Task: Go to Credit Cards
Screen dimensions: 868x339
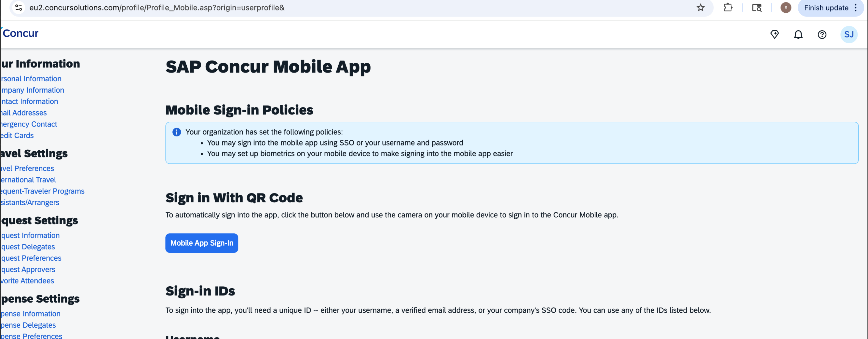Action: (17, 135)
